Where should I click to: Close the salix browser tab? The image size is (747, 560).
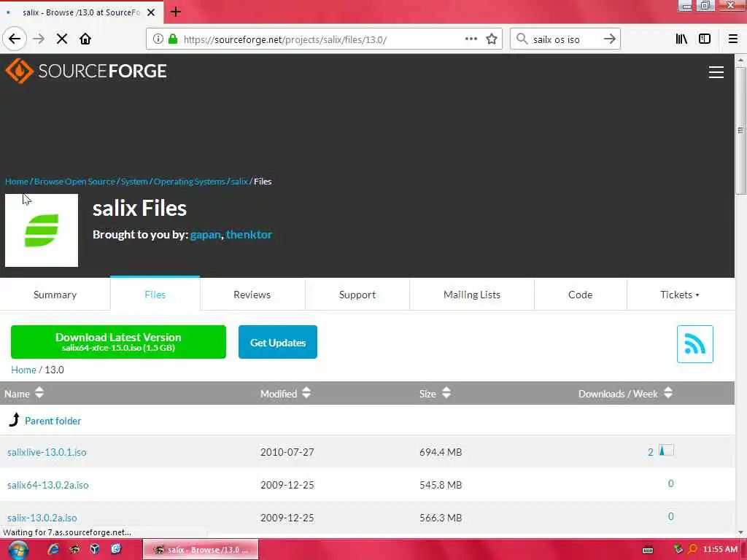[x=151, y=12]
